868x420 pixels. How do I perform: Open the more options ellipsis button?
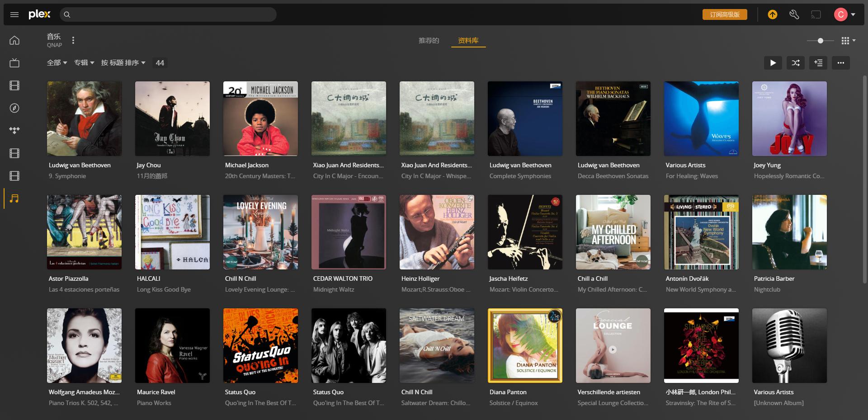(841, 63)
